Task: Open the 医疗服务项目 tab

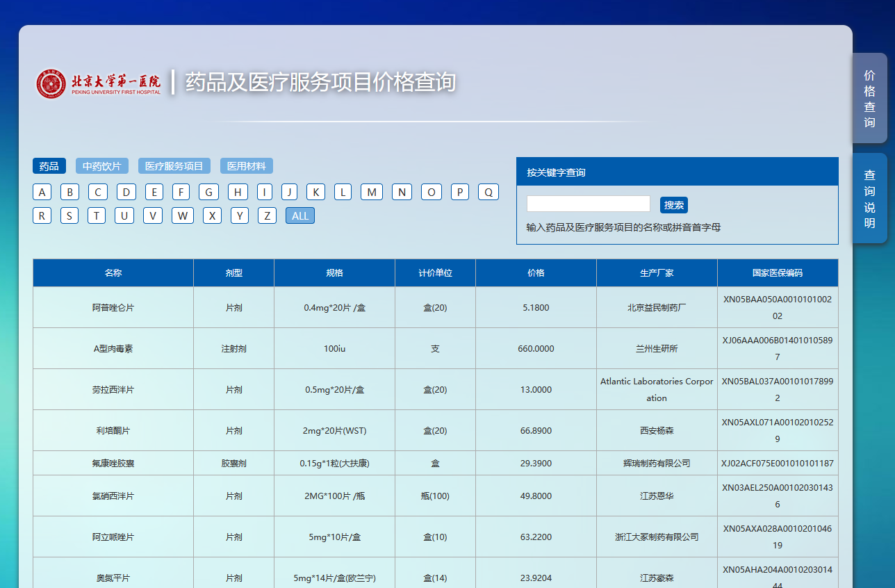Action: point(174,166)
